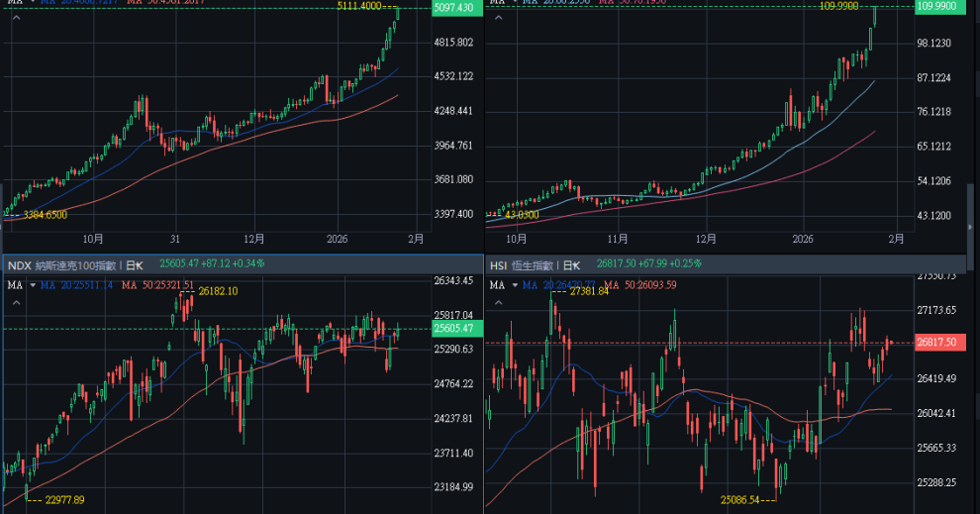Viewport: 980px width, 514px height.
Task: Open the MA indicator dropdown in NDX chart
Action: tap(31, 285)
